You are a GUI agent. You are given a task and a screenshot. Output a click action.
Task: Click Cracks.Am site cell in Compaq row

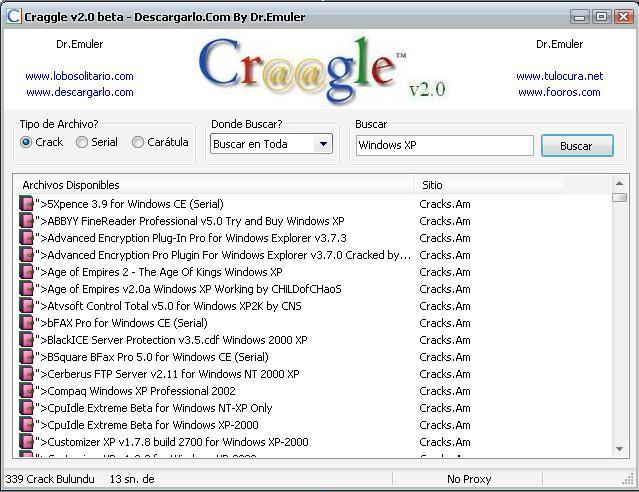445,391
